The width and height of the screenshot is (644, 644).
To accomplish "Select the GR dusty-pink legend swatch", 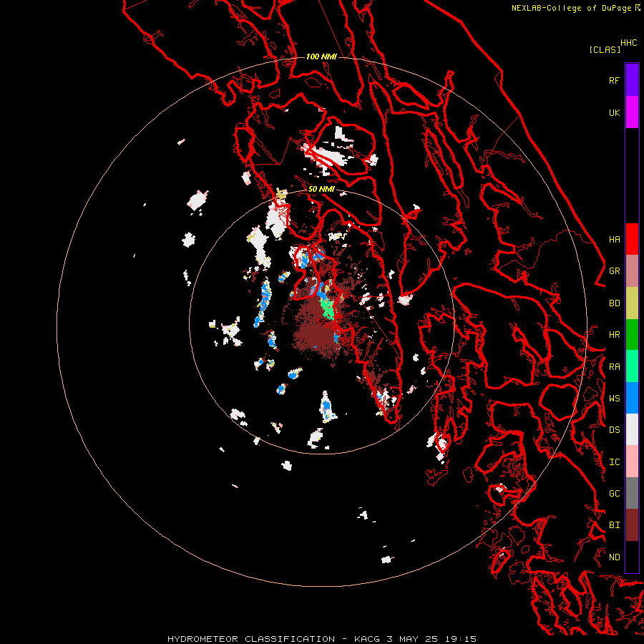I will click(x=632, y=271).
